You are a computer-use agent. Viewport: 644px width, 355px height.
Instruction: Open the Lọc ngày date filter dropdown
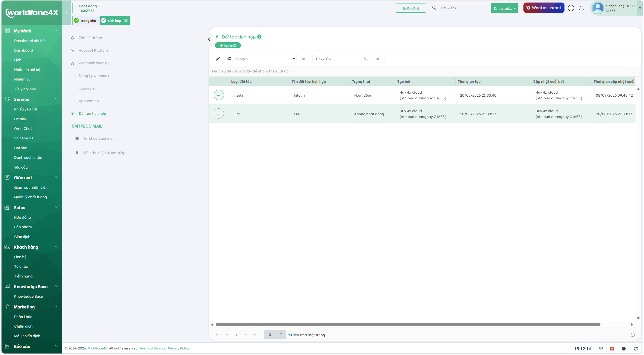point(294,59)
